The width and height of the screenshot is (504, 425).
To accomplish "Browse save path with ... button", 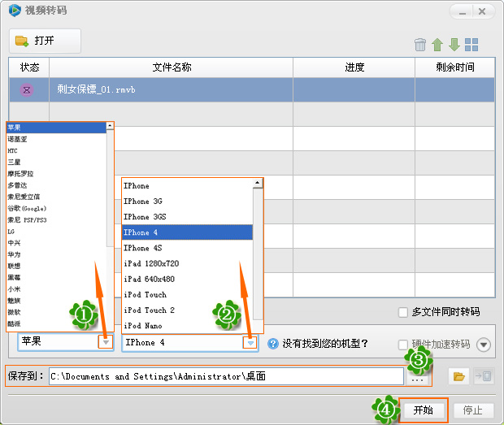I will coord(417,379).
